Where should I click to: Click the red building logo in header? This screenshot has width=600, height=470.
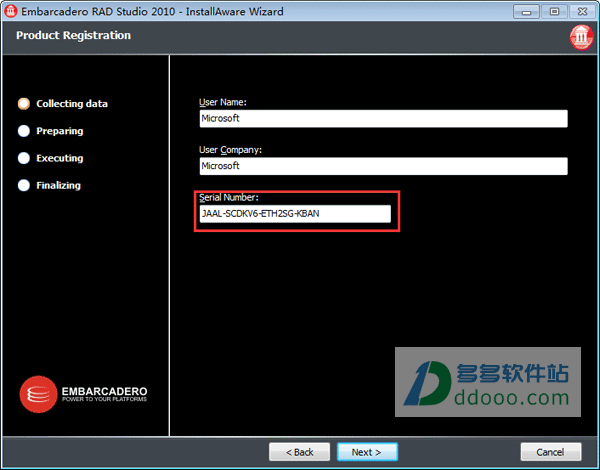tap(581, 37)
